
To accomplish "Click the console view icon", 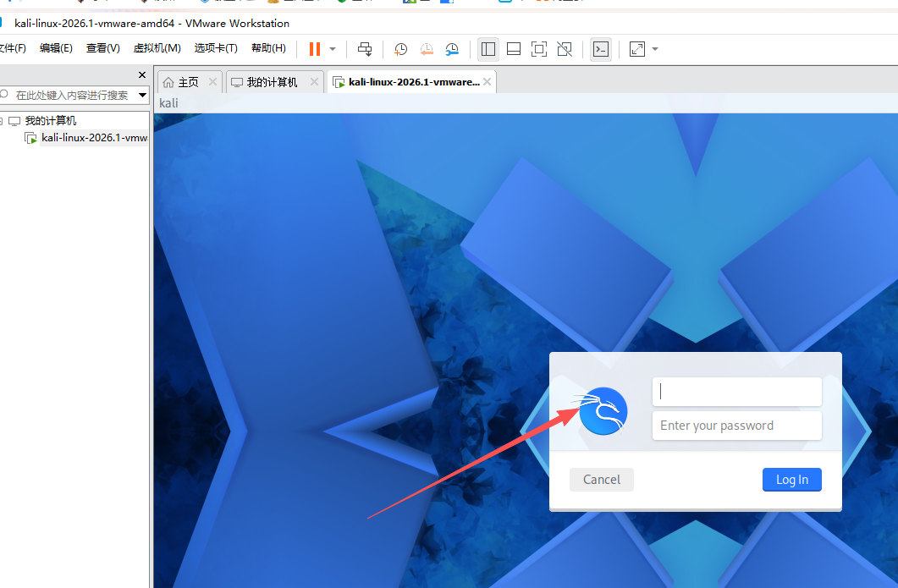I will coord(600,49).
